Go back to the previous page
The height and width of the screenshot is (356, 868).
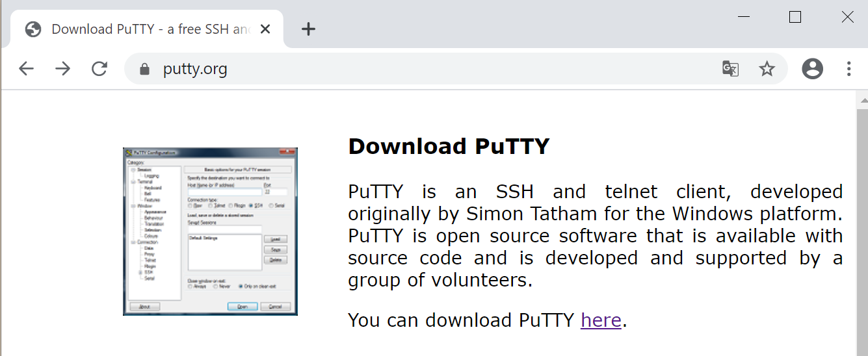tap(26, 69)
